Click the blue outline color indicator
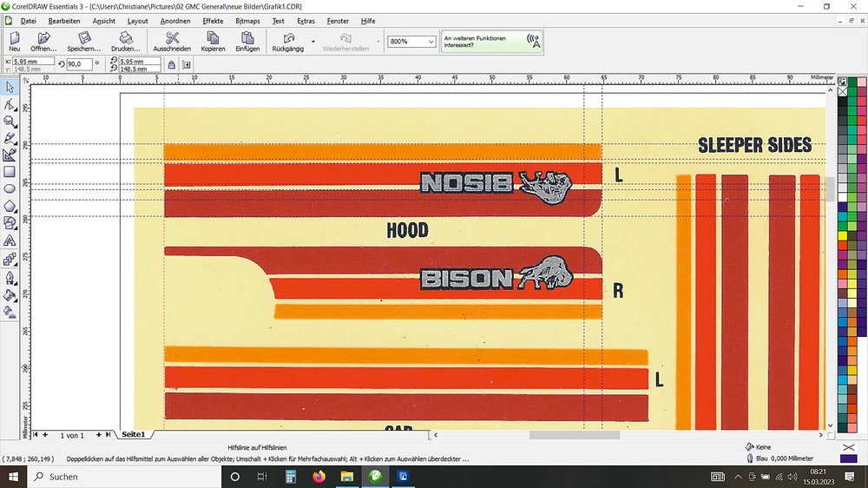This screenshot has height=488, width=868. tap(849, 458)
